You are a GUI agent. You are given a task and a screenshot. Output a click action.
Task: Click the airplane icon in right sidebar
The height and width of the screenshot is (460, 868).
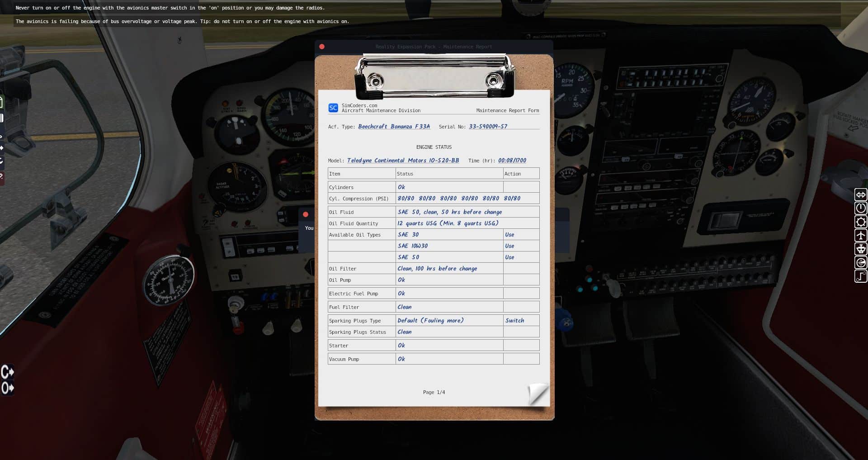(x=860, y=235)
